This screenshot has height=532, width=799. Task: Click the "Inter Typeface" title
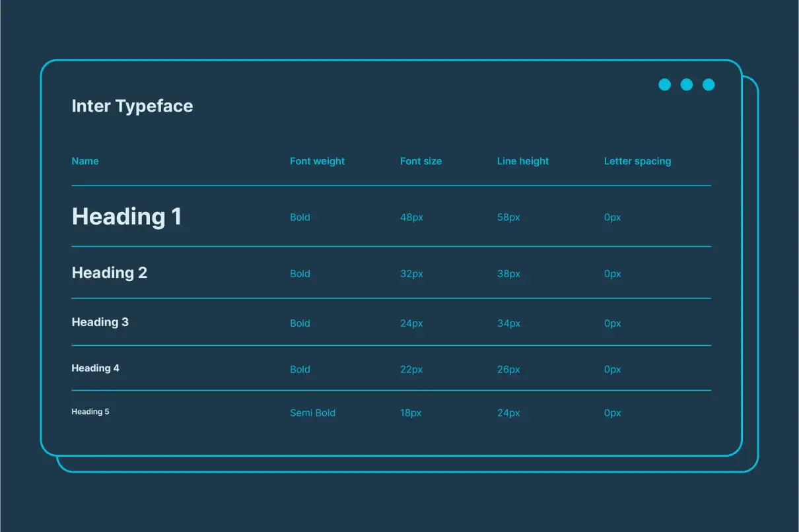tap(132, 106)
